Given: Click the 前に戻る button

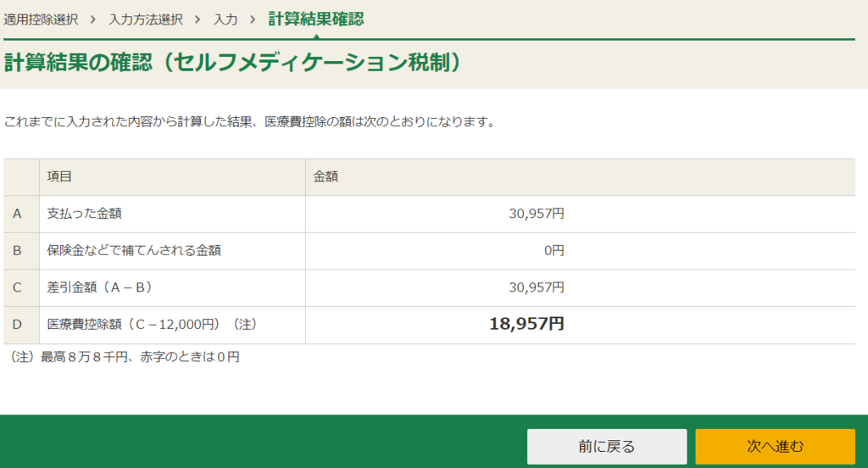Looking at the screenshot, I should click(607, 447).
